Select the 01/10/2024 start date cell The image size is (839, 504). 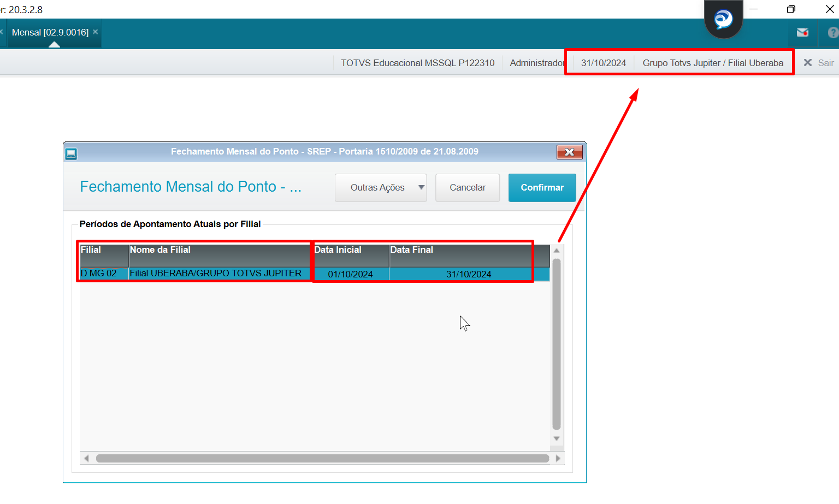(351, 274)
